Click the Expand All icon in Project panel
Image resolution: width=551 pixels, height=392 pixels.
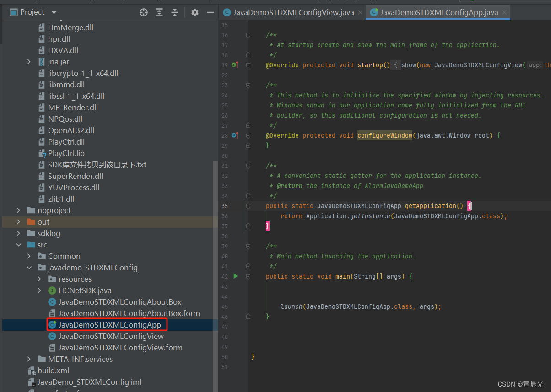[159, 12]
